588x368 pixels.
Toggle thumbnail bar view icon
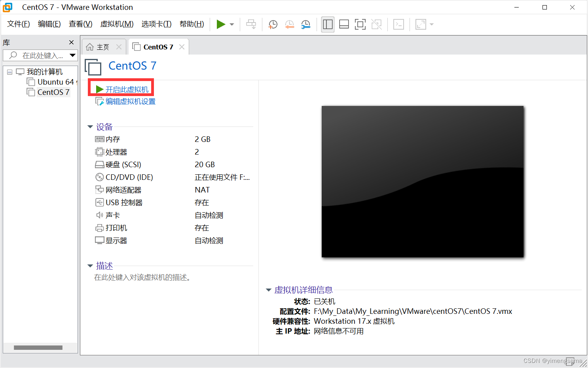point(344,25)
